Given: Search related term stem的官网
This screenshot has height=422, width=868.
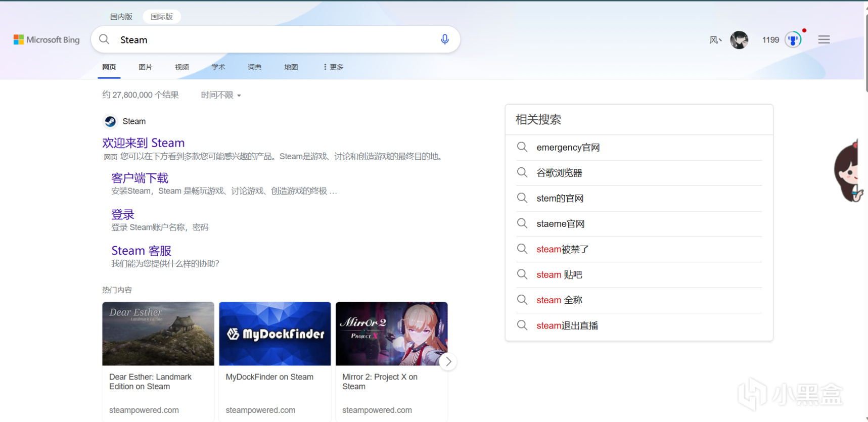Looking at the screenshot, I should (560, 199).
